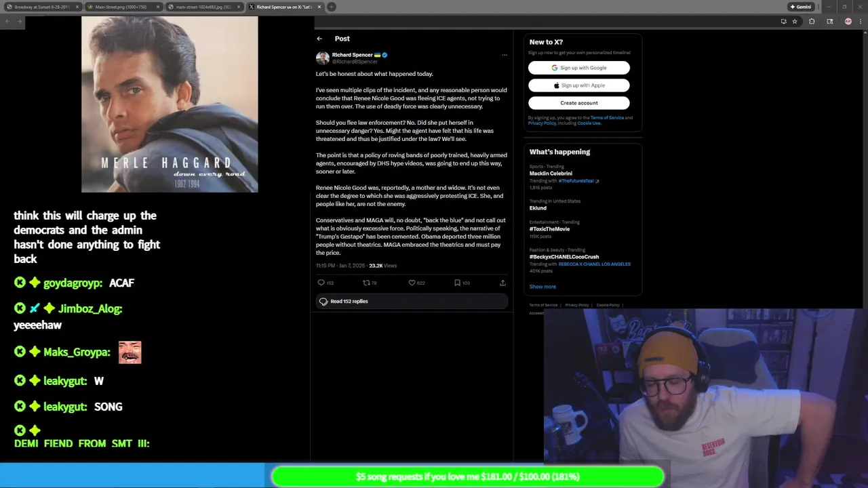
Task: Open the Chrome three-dot menu
Action: pyautogui.click(x=861, y=21)
